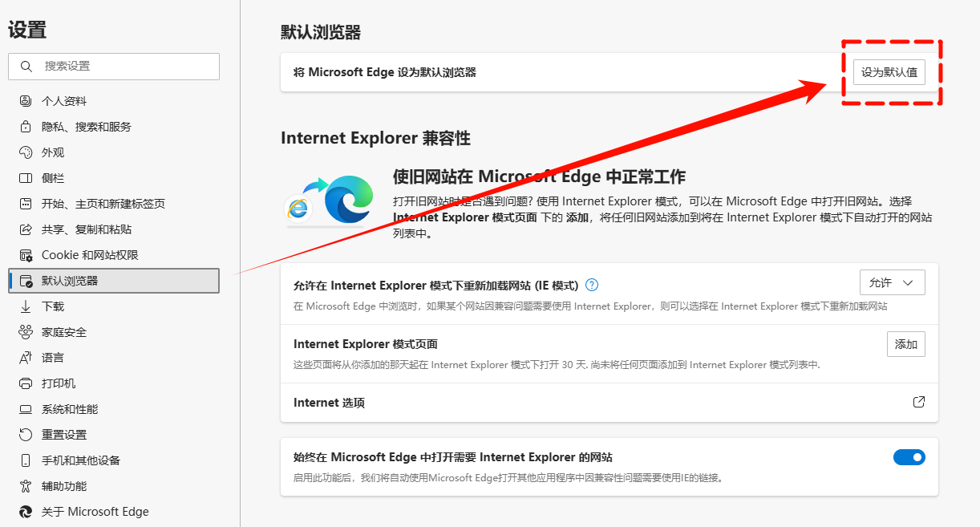Click the palette icon for 外观
The height and width of the screenshot is (527, 980).
tap(26, 152)
